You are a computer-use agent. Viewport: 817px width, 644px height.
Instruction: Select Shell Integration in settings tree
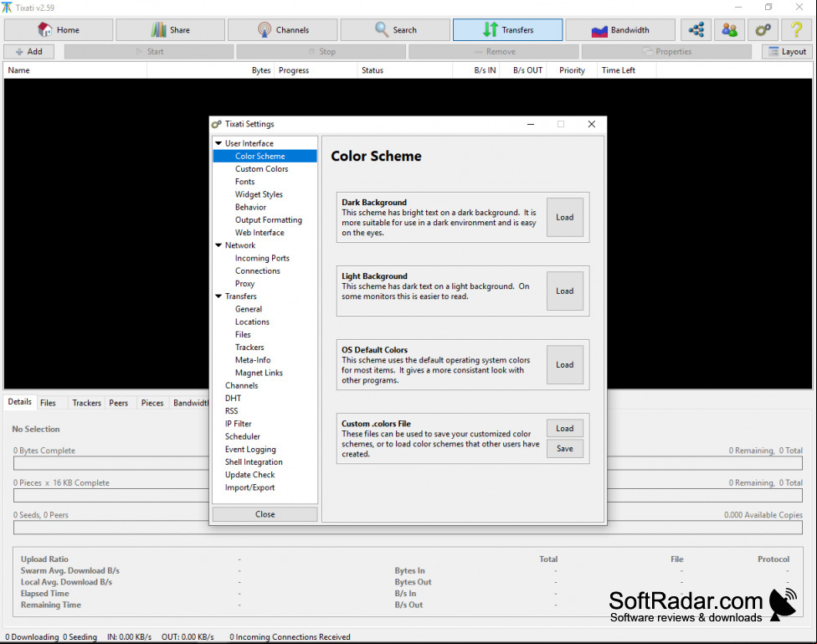[254, 462]
